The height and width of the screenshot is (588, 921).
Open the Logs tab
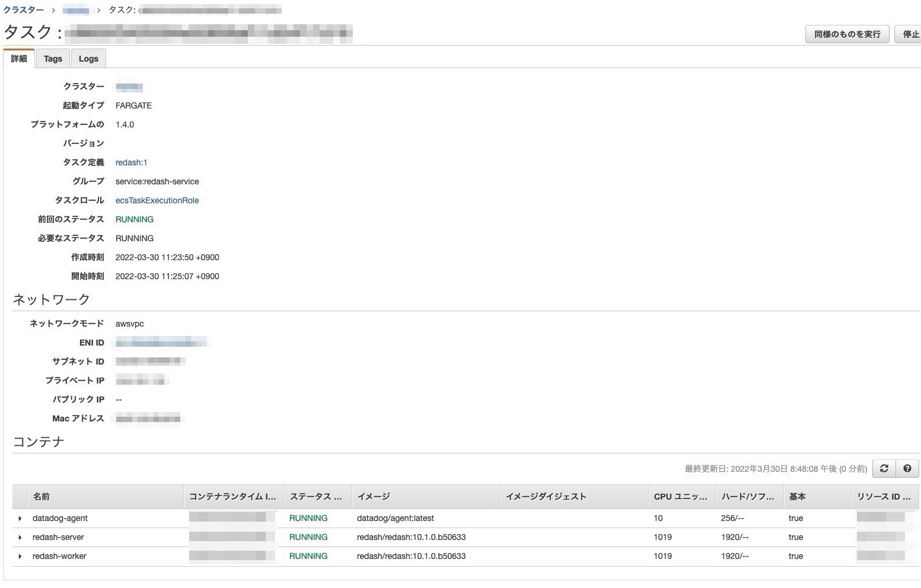[x=88, y=59]
